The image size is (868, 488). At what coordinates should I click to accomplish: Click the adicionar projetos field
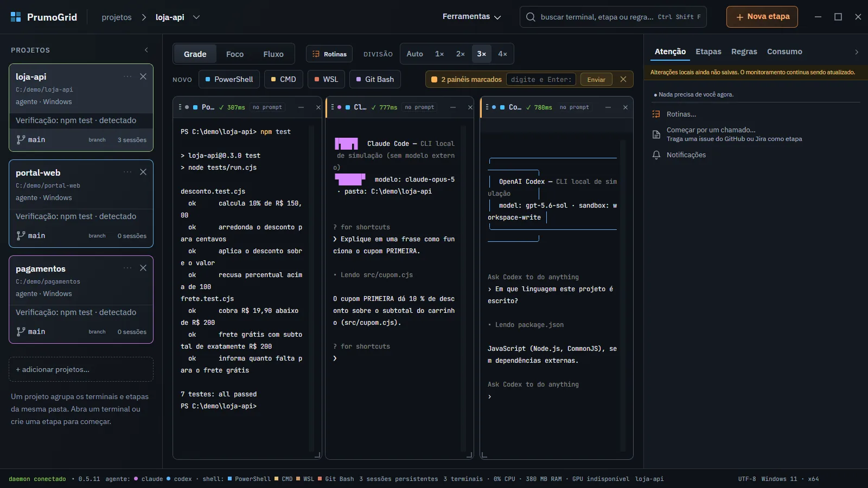pyautogui.click(x=81, y=369)
